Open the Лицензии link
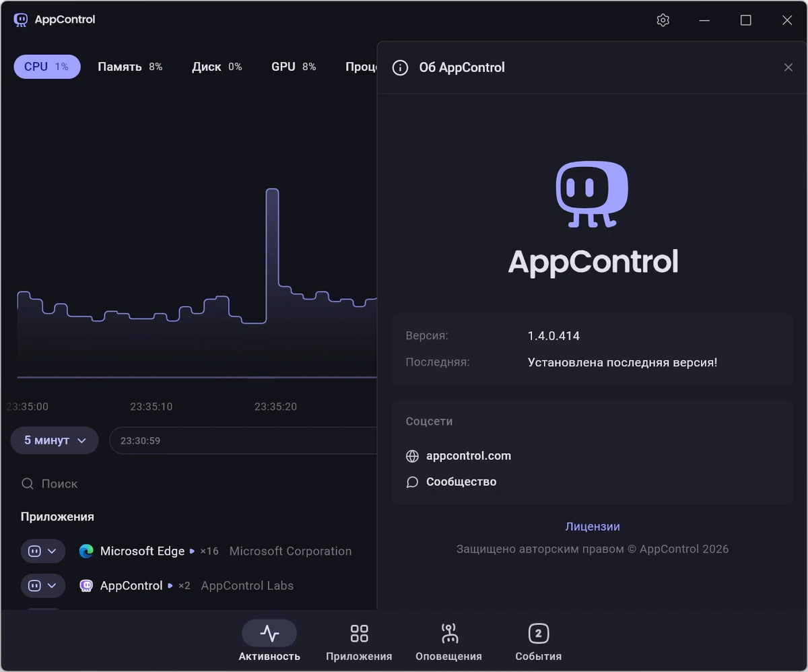 [593, 527]
